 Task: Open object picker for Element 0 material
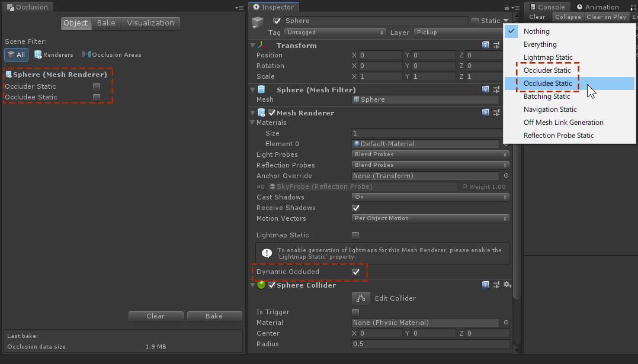(506, 144)
